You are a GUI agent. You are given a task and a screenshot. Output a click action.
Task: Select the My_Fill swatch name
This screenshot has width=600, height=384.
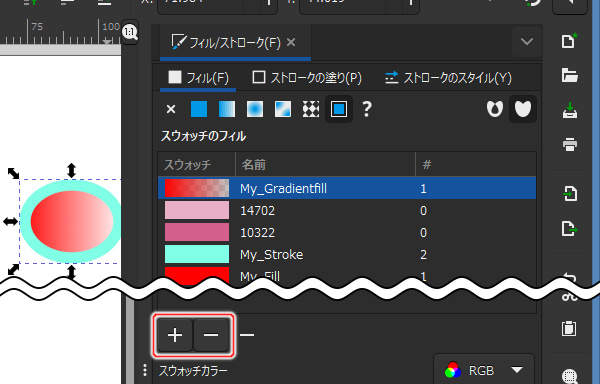[260, 276]
